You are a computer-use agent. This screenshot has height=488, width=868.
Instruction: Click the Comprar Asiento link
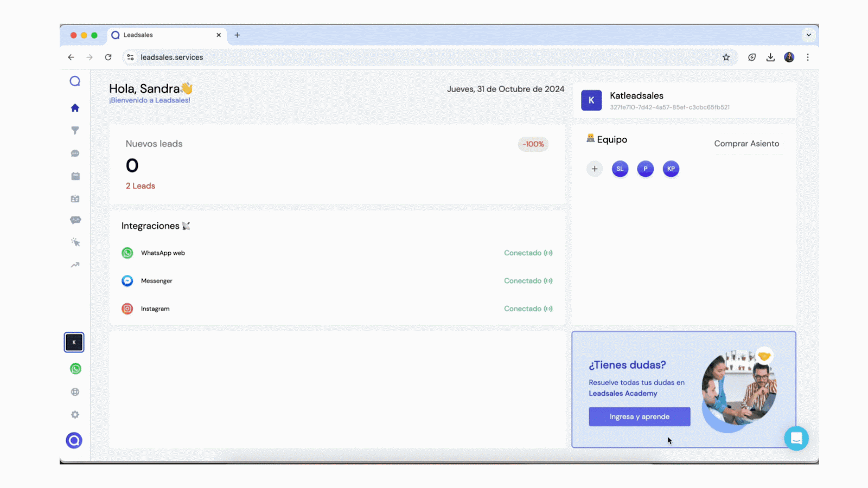[x=746, y=144]
